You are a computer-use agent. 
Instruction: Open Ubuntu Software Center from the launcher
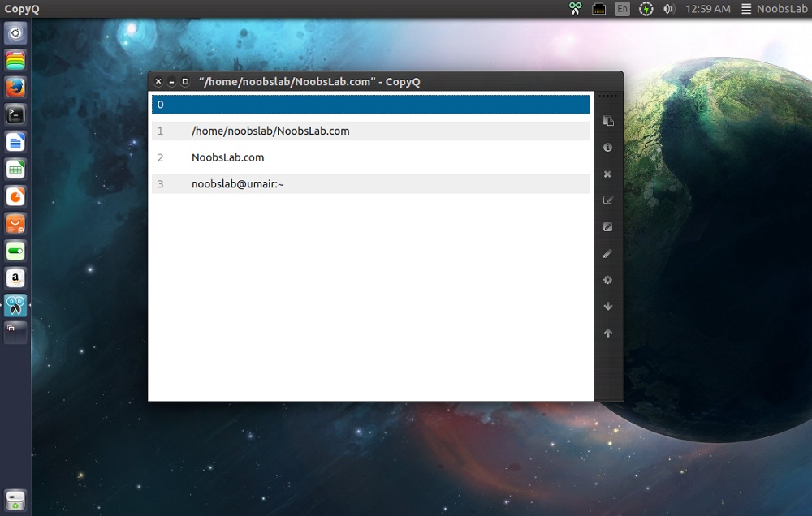pyautogui.click(x=15, y=224)
